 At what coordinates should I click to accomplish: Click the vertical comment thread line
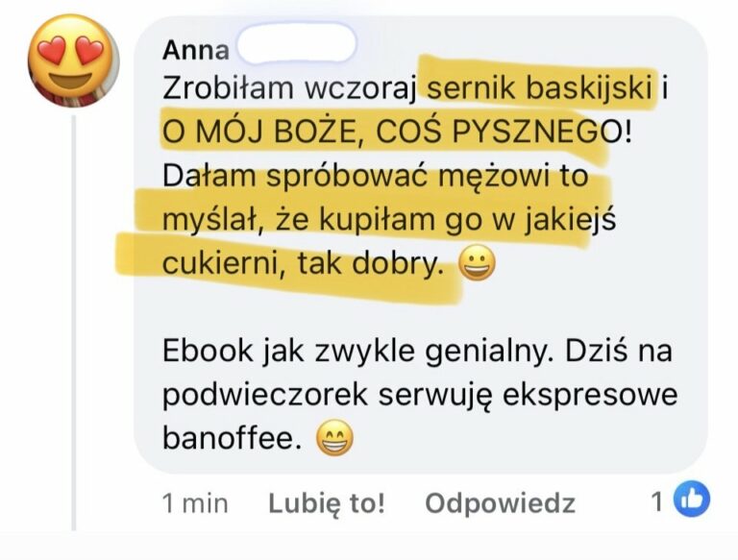pyautogui.click(x=73, y=324)
